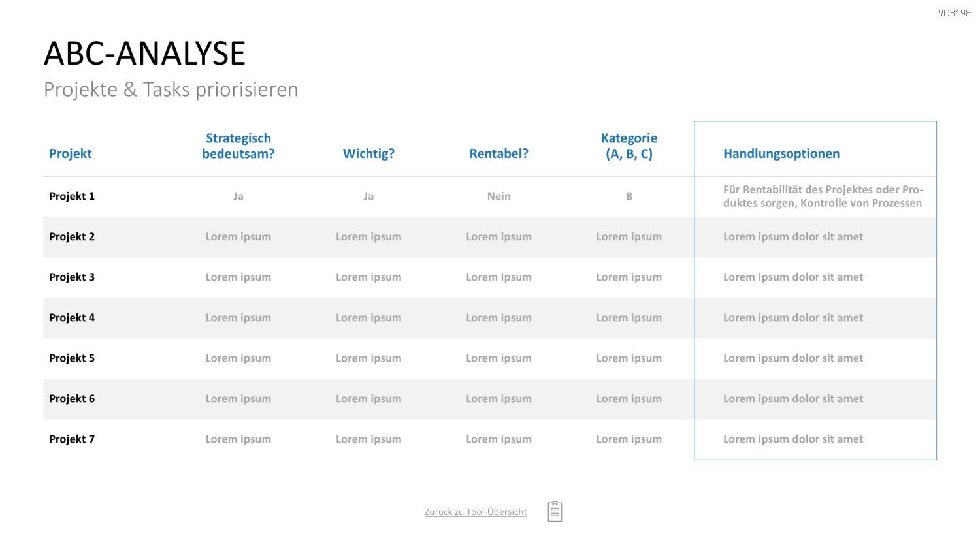Select the 'Projekt 5' row label
This screenshot has width=980, height=551.
pos(72,358)
